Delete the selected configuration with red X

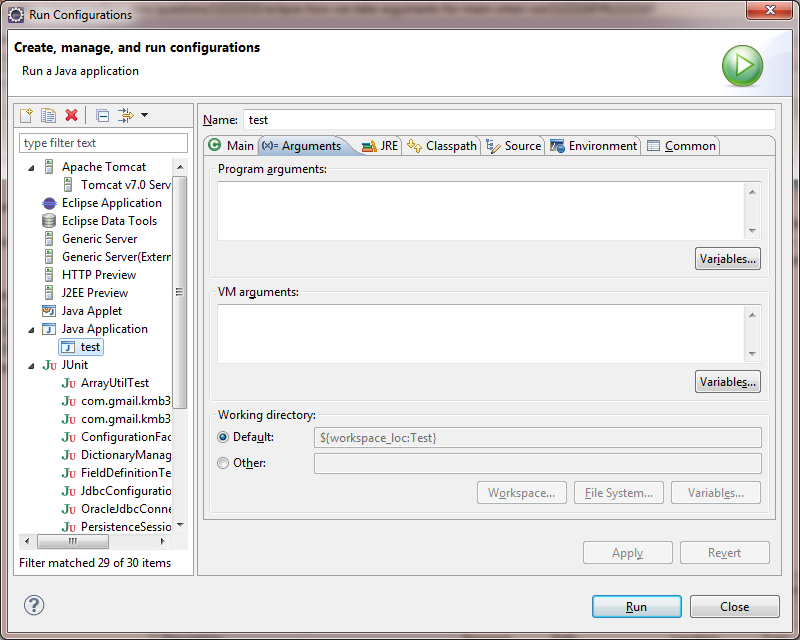tap(71, 116)
